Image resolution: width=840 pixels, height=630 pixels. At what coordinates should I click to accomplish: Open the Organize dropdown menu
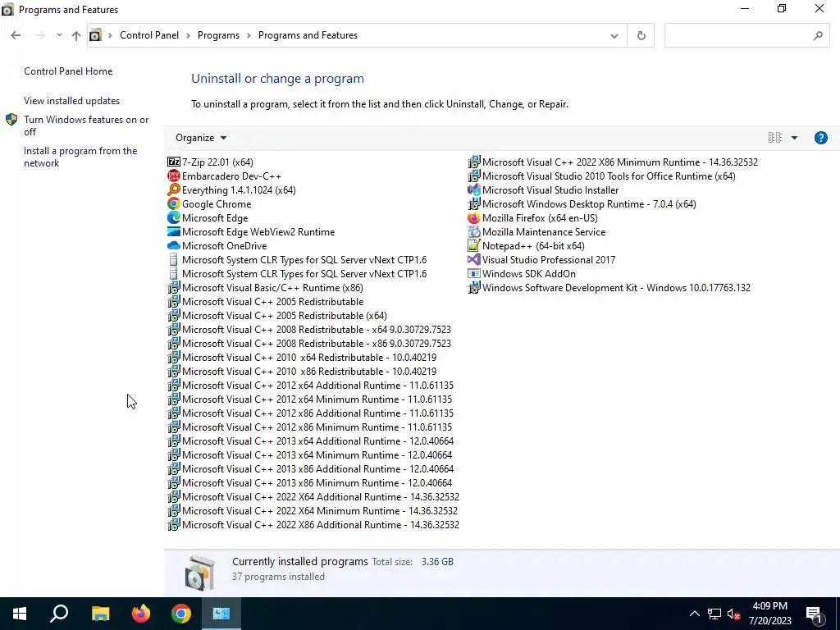tap(201, 138)
